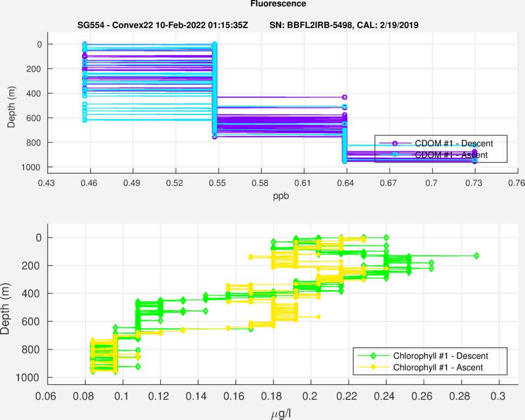The width and height of the screenshot is (525, 420).
Task: Click the CDOM plot's "Depth (m)" axis label
Action: (11, 107)
